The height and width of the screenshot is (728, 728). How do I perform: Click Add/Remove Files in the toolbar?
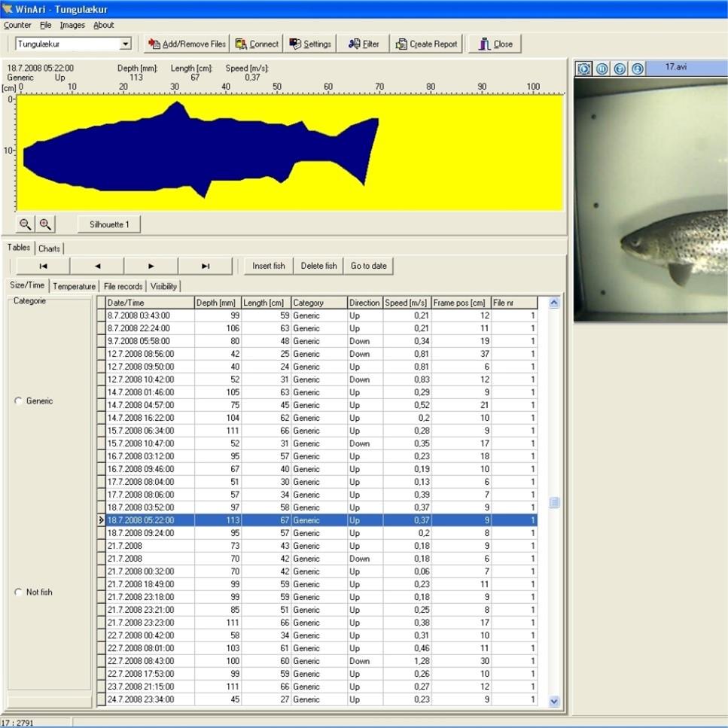(187, 44)
